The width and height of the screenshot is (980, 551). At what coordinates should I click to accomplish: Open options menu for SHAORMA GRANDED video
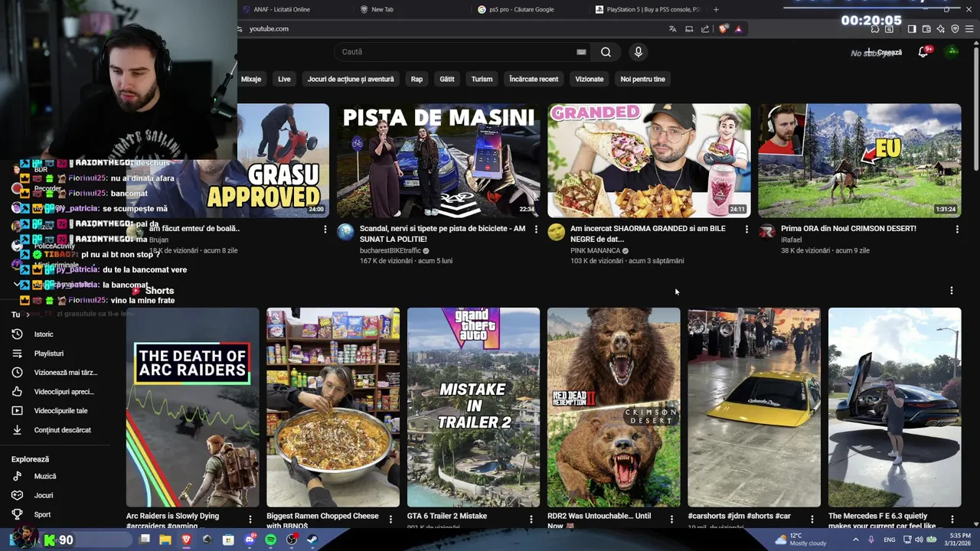tap(746, 229)
